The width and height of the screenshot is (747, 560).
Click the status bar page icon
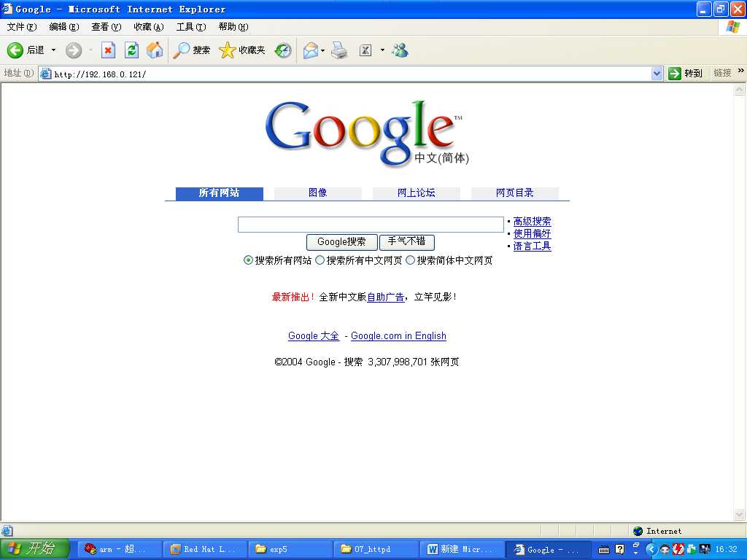[7, 531]
